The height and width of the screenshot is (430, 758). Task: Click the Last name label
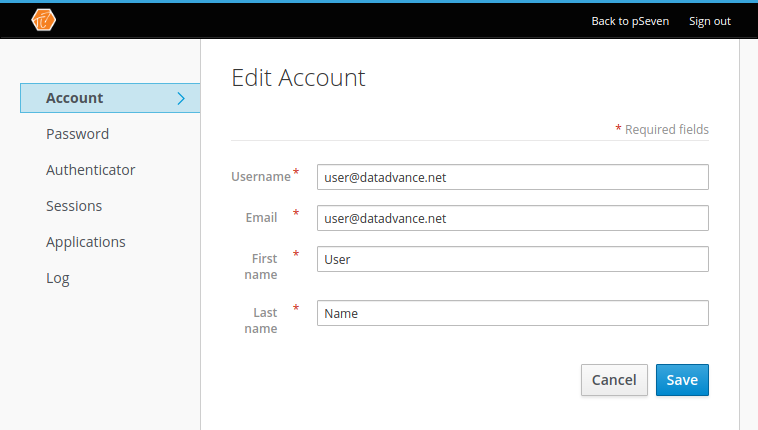click(x=261, y=321)
